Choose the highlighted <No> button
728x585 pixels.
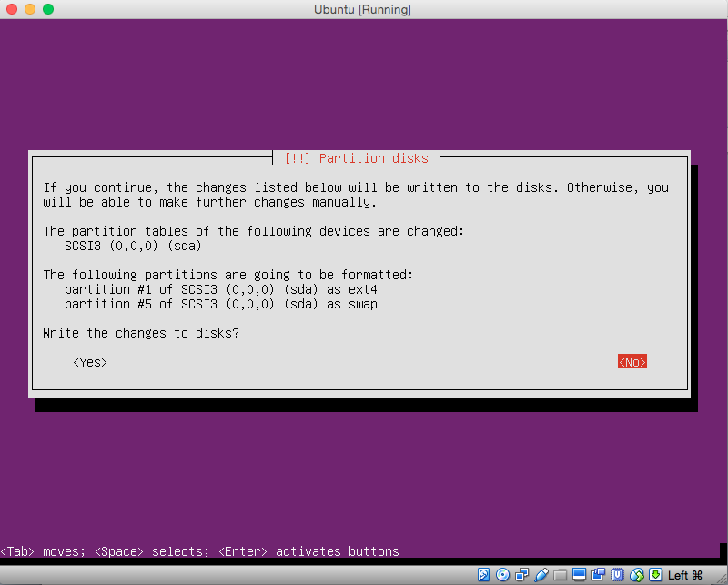[x=632, y=362]
